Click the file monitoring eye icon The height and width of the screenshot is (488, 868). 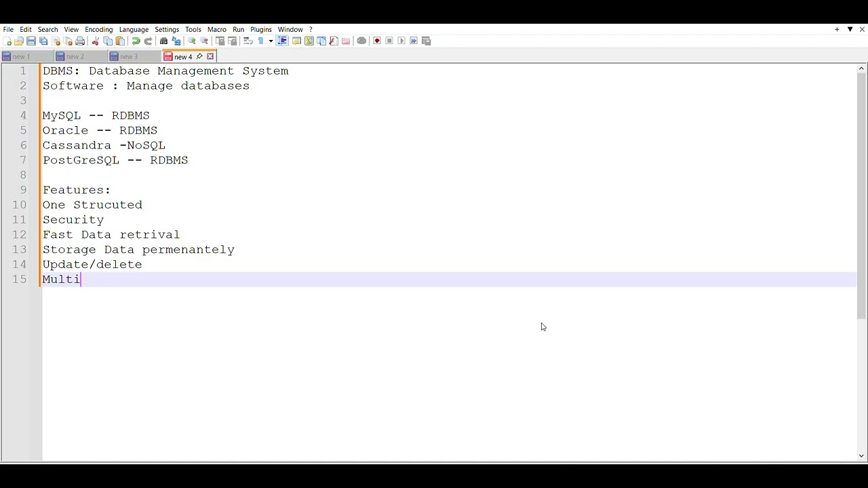361,41
